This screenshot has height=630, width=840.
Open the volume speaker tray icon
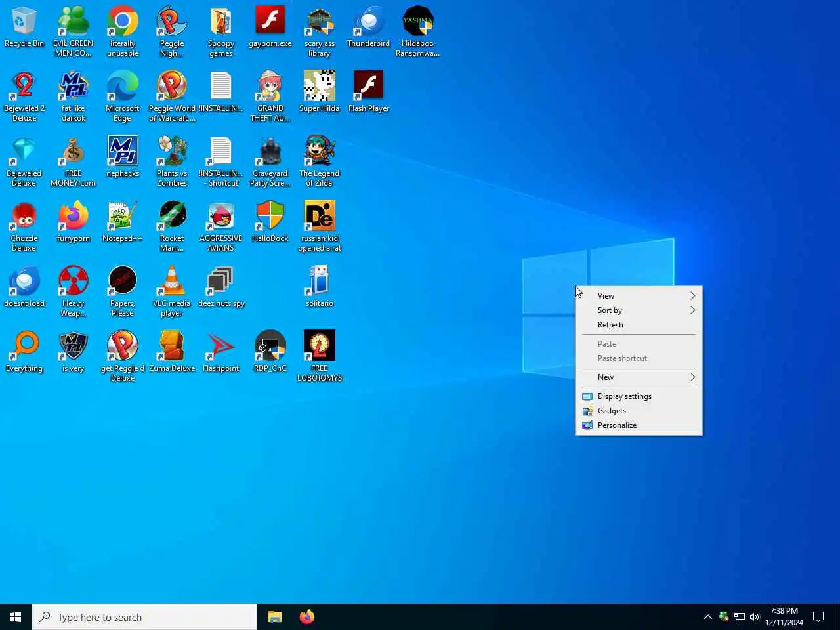tap(755, 617)
